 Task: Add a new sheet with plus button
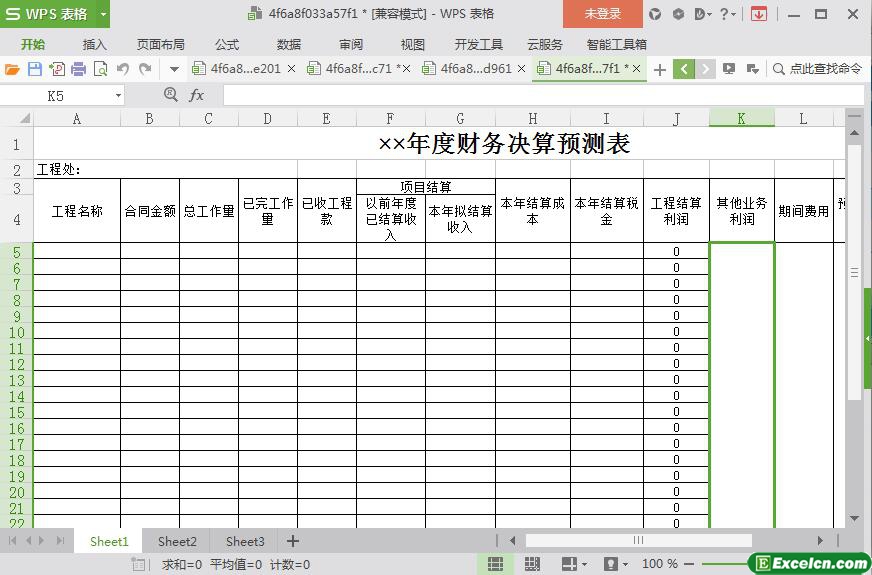293,541
